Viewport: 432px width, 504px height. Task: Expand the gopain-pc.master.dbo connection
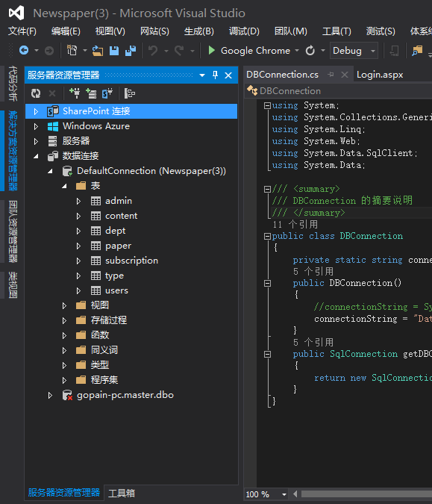coord(50,395)
